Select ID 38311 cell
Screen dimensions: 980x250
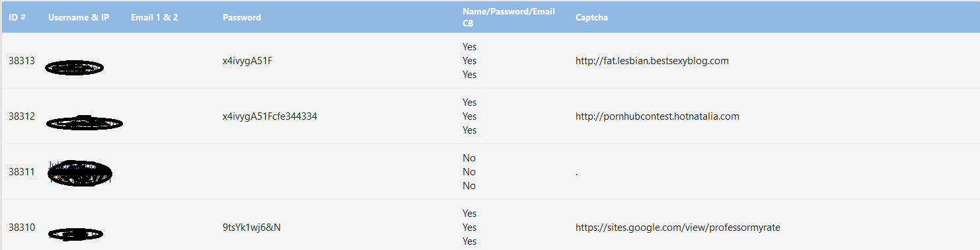click(22, 172)
